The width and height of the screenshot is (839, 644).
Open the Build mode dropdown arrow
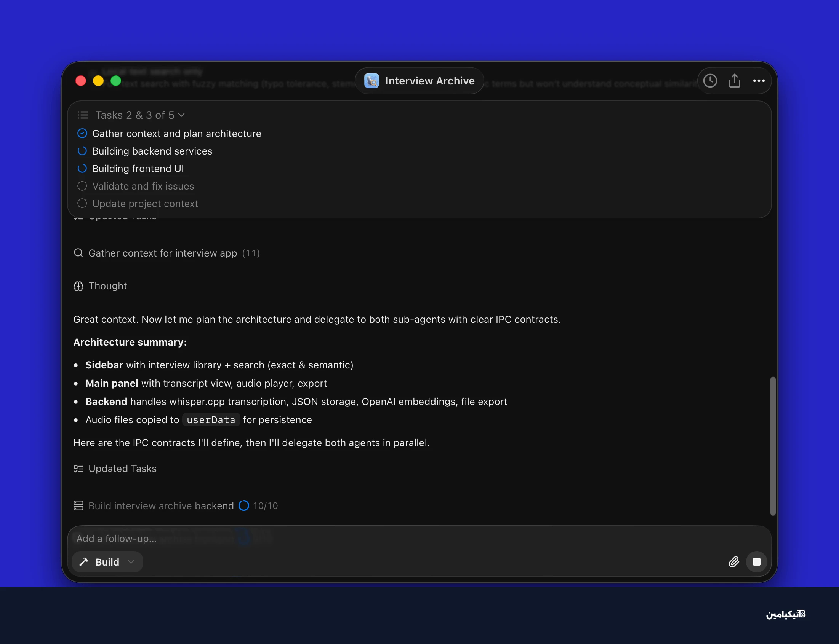(x=131, y=562)
